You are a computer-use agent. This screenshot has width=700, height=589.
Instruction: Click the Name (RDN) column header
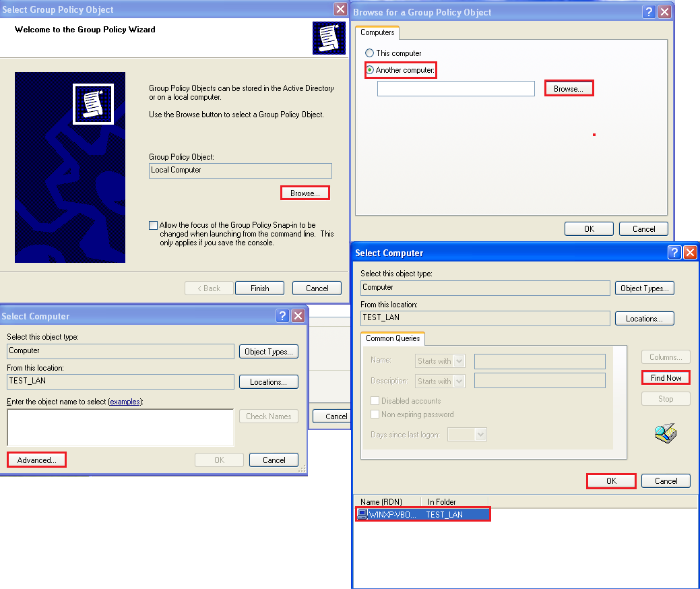tap(387, 502)
